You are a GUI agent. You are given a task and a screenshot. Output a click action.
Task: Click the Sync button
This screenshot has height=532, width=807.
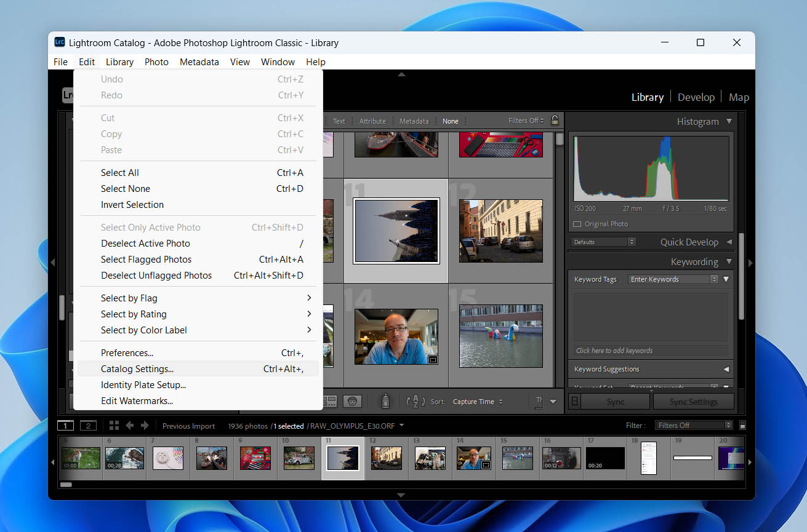coord(616,402)
